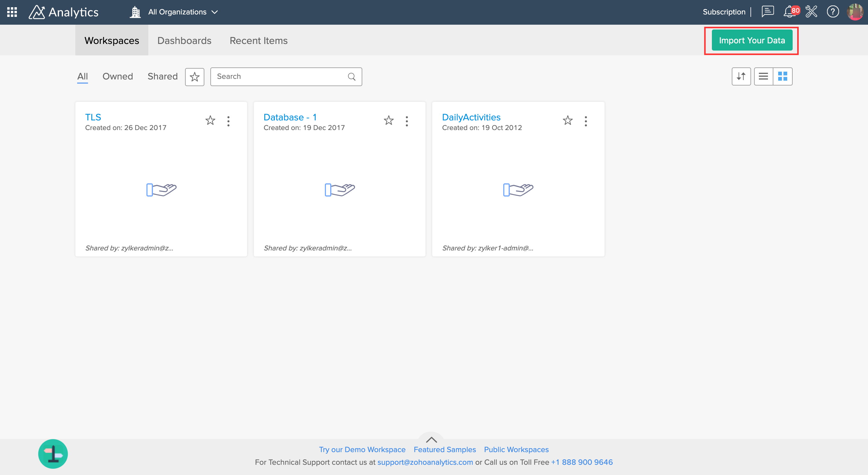Open the user profile avatar

pos(855,12)
